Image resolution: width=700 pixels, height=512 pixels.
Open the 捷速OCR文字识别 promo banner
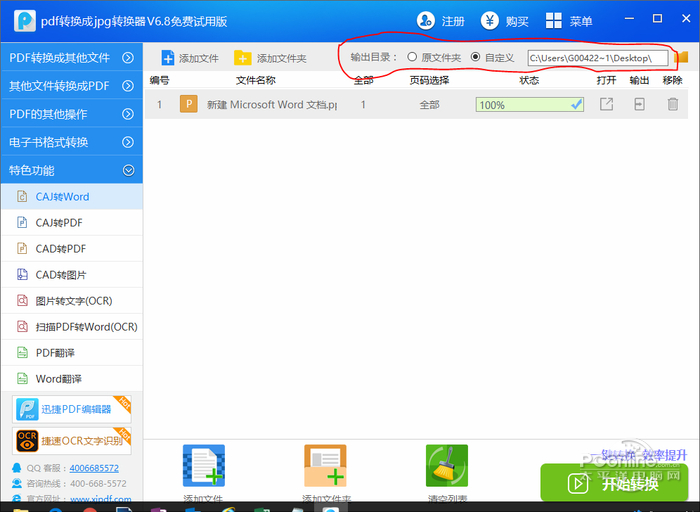tap(72, 441)
